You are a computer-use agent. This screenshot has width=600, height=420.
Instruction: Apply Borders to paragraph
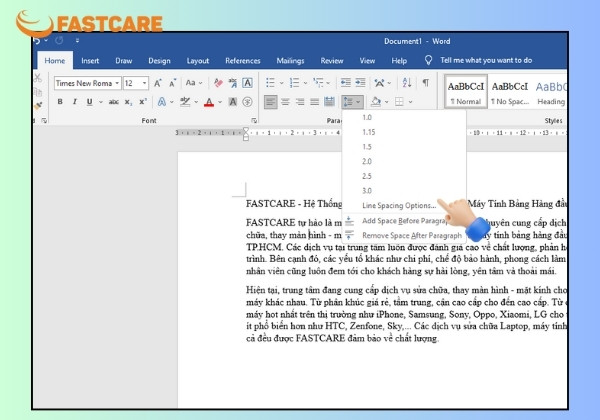[x=399, y=102]
